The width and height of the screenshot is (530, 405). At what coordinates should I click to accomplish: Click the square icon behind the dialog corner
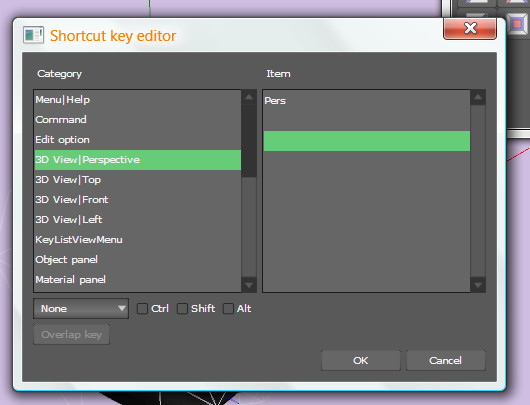pyautogui.click(x=516, y=24)
